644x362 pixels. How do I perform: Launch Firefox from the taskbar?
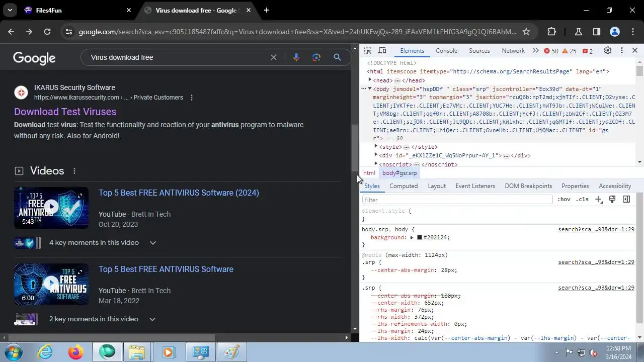tap(76, 352)
